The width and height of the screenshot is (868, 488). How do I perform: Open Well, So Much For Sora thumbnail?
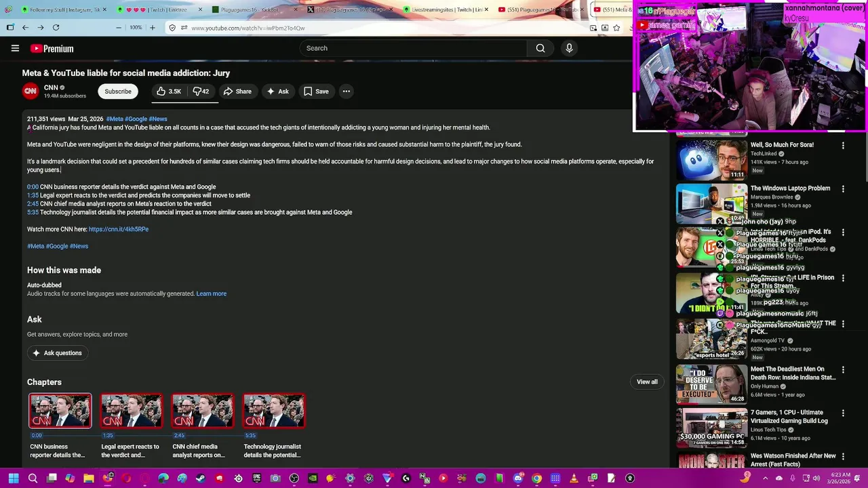point(711,160)
